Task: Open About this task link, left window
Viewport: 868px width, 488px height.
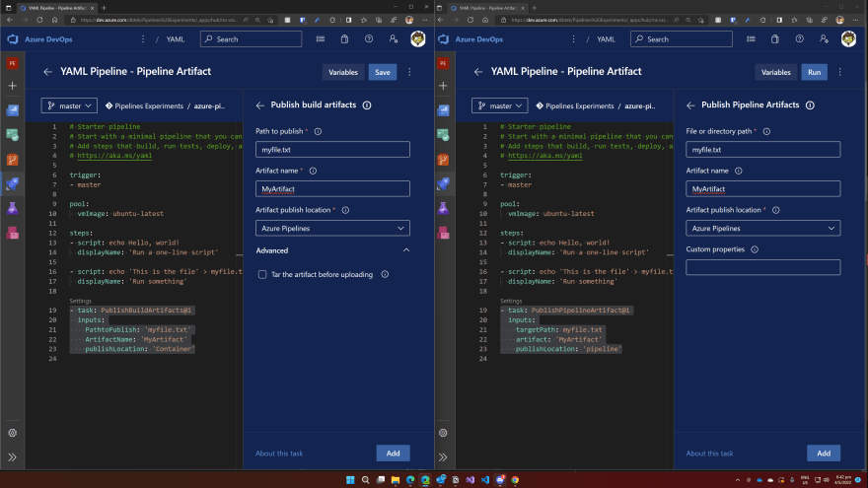Action: tap(279, 453)
